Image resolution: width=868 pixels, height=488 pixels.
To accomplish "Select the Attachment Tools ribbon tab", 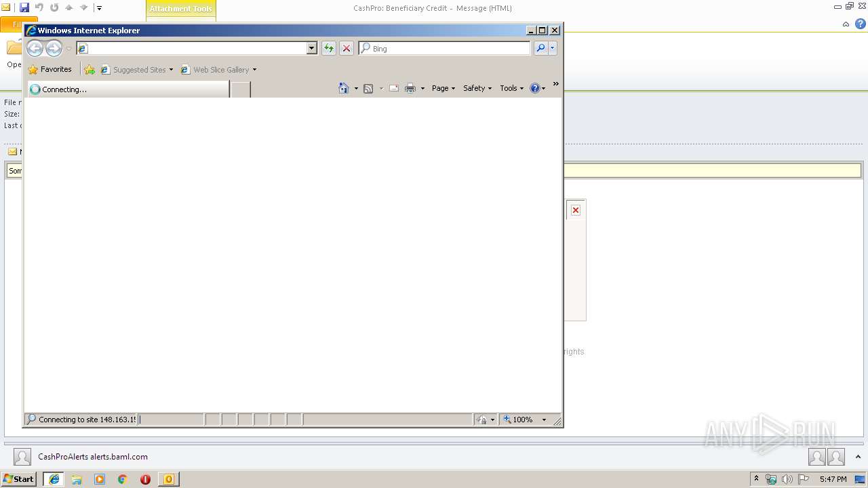I will [180, 9].
